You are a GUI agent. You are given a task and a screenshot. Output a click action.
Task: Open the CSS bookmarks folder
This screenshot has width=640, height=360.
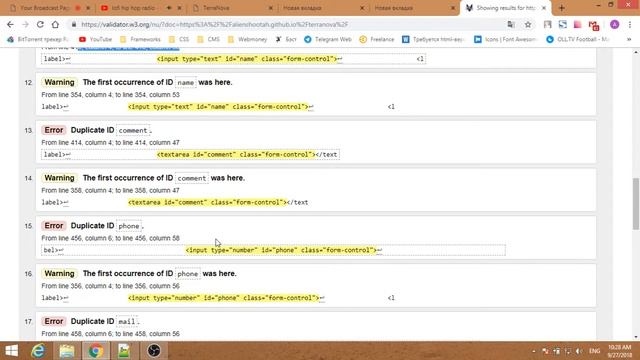[179, 39]
